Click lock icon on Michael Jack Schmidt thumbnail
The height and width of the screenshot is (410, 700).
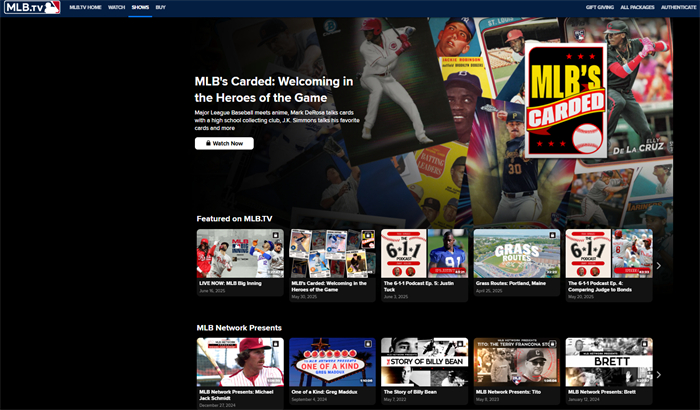coord(275,344)
